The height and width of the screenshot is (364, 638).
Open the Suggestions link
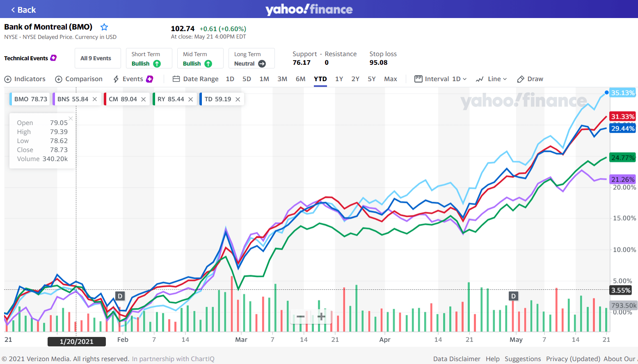pos(523,359)
